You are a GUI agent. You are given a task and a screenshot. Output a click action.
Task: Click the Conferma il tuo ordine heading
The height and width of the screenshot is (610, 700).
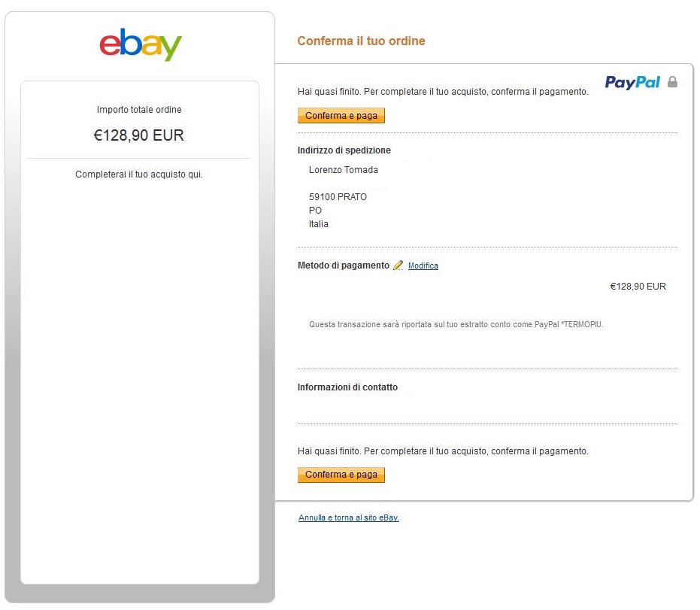pos(361,41)
